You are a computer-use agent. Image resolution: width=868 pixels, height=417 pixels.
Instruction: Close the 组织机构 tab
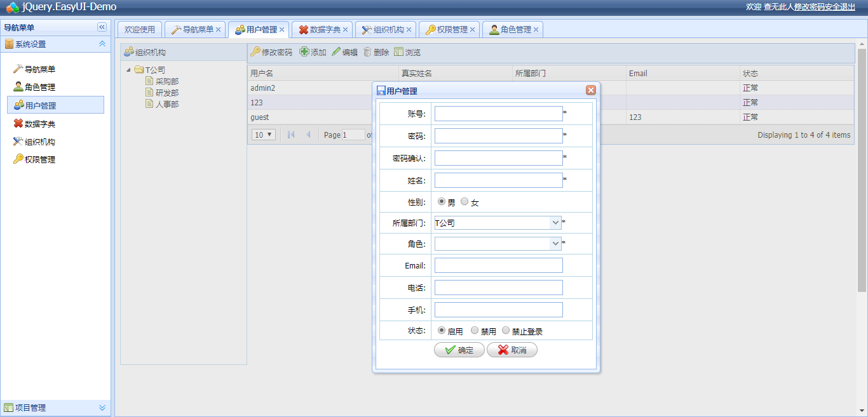pos(409,30)
